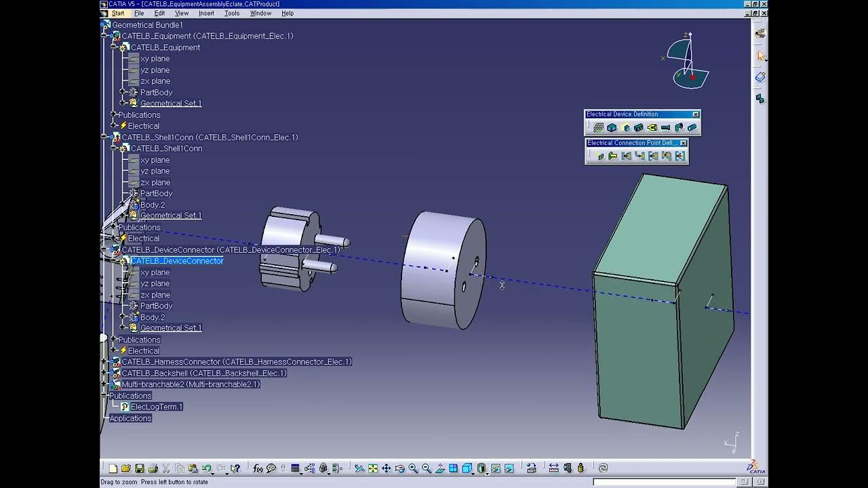Click the power input field in status bar
Image resolution: width=868 pixels, height=488 pixels.
click(x=665, y=482)
